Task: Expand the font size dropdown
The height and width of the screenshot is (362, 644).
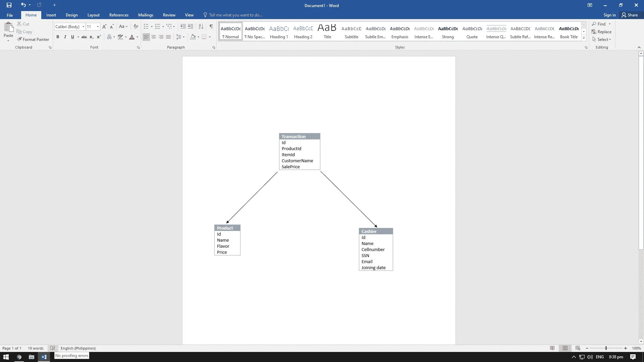Action: tap(98, 26)
